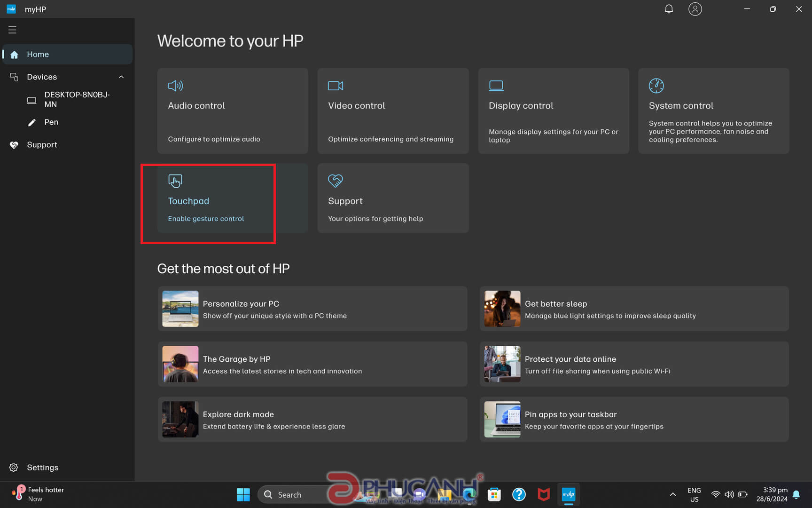Select Home in the sidebar

click(68, 55)
